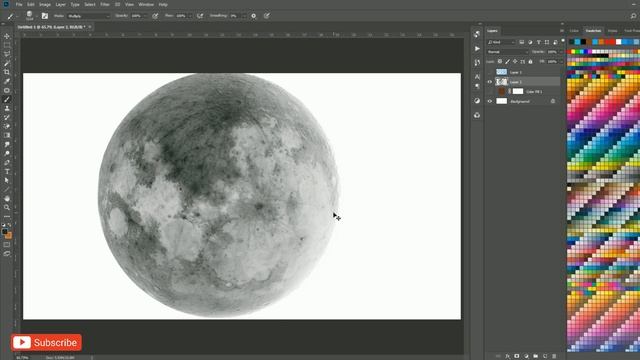
Task: Toggle pressure for size icon
Action: pyautogui.click(x=267, y=16)
